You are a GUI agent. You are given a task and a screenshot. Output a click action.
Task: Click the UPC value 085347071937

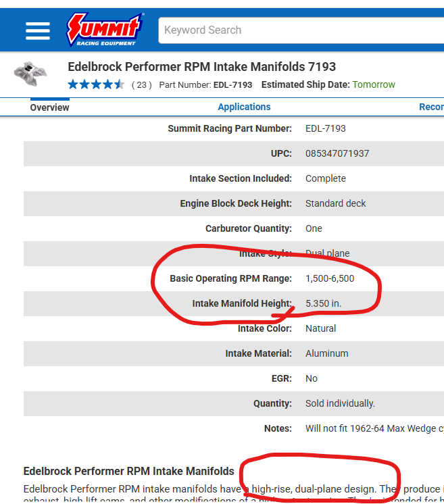(x=337, y=153)
